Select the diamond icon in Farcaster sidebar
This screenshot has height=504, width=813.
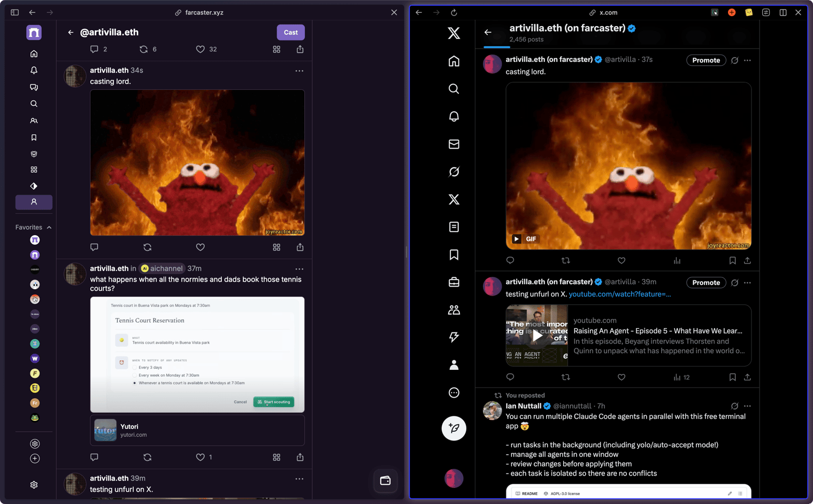coord(34,186)
